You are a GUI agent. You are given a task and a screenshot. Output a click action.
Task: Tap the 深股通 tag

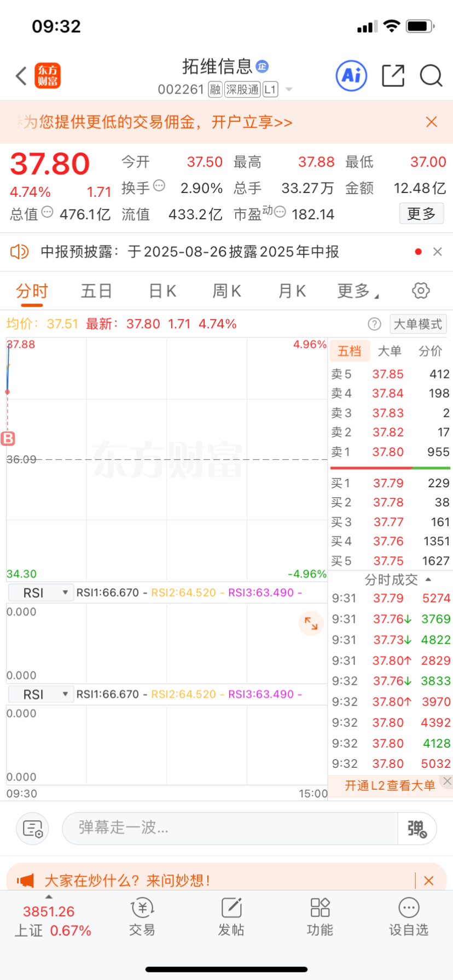pos(242,90)
